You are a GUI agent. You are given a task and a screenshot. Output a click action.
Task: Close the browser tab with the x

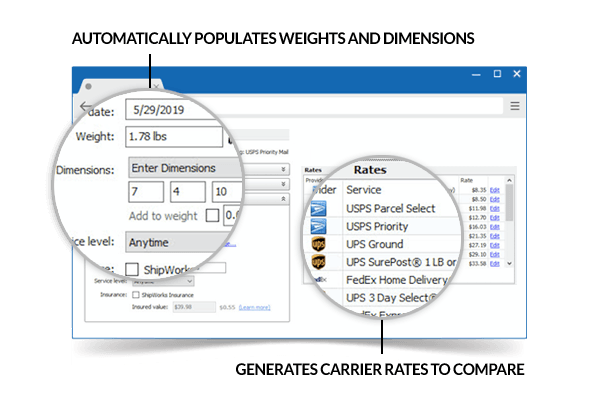pos(156,87)
